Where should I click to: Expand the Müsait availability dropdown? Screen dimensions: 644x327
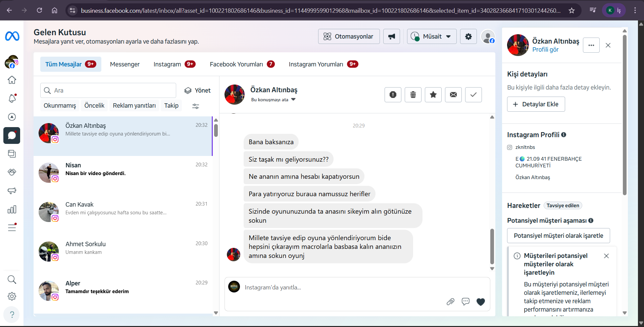pyautogui.click(x=432, y=36)
